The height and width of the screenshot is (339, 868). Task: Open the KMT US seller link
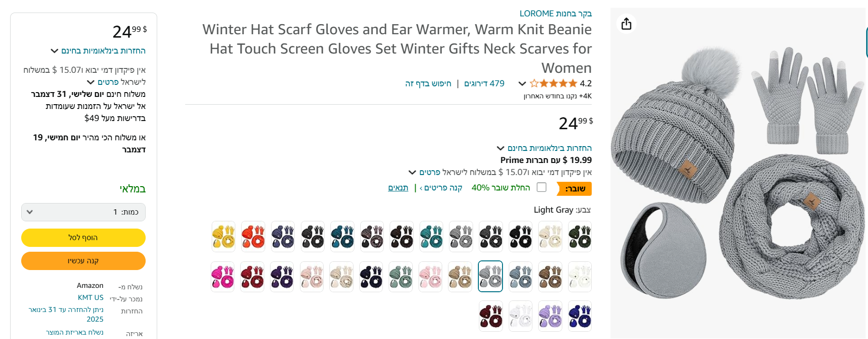tap(91, 298)
